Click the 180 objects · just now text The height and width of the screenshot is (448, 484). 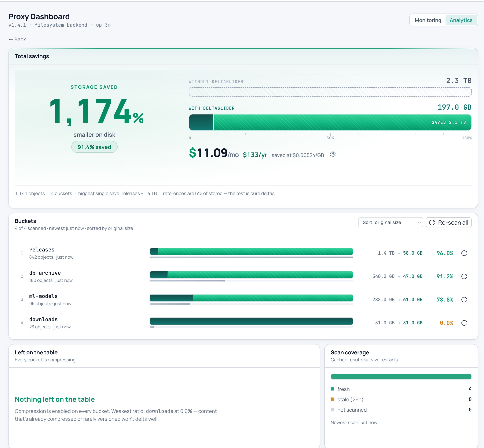pos(51,280)
